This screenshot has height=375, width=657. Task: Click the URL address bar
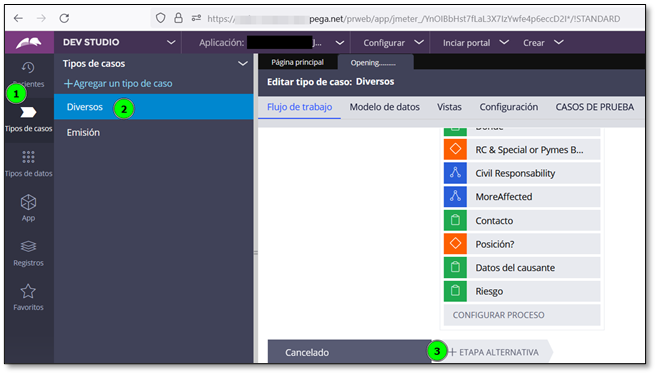[x=413, y=18]
